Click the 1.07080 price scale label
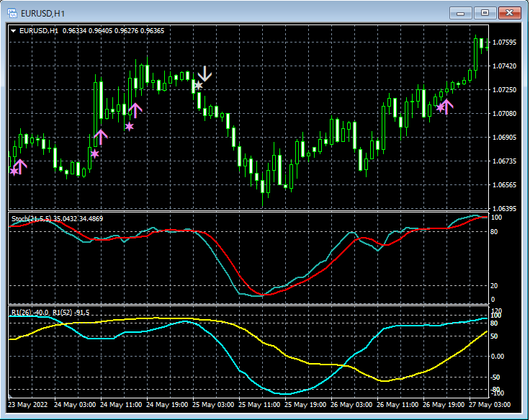Viewport: 530px width, 420px height. point(505,113)
